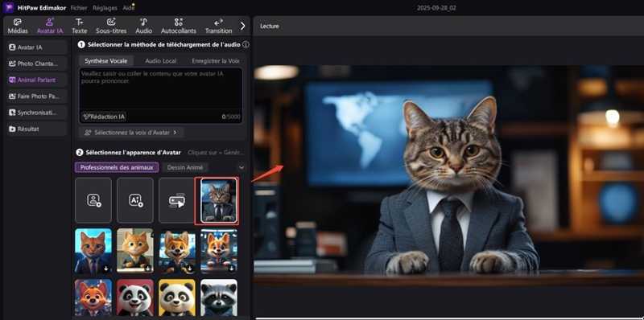
Task: Select the first corgi news anchor avatar
Action: click(177, 251)
